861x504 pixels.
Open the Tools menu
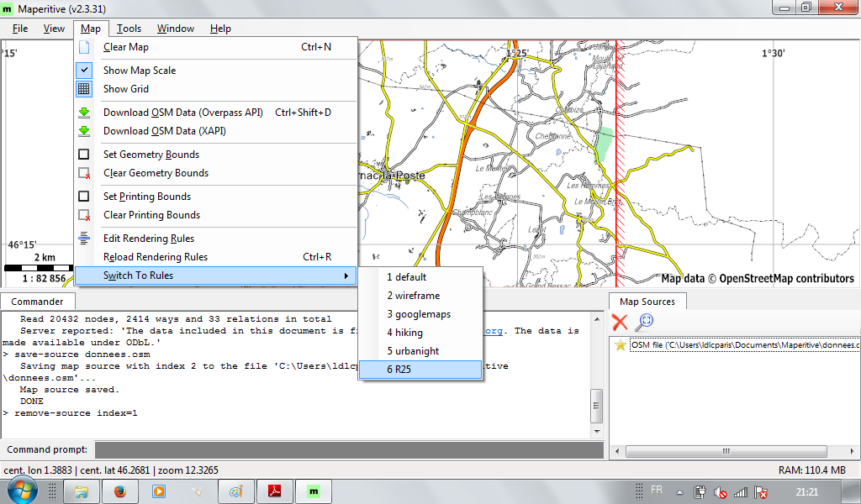[x=129, y=29]
